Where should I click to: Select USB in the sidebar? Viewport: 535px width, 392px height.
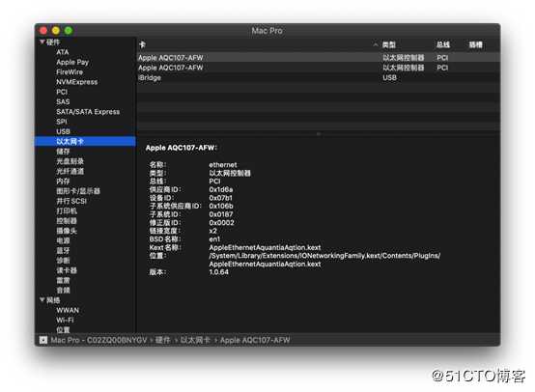(63, 131)
